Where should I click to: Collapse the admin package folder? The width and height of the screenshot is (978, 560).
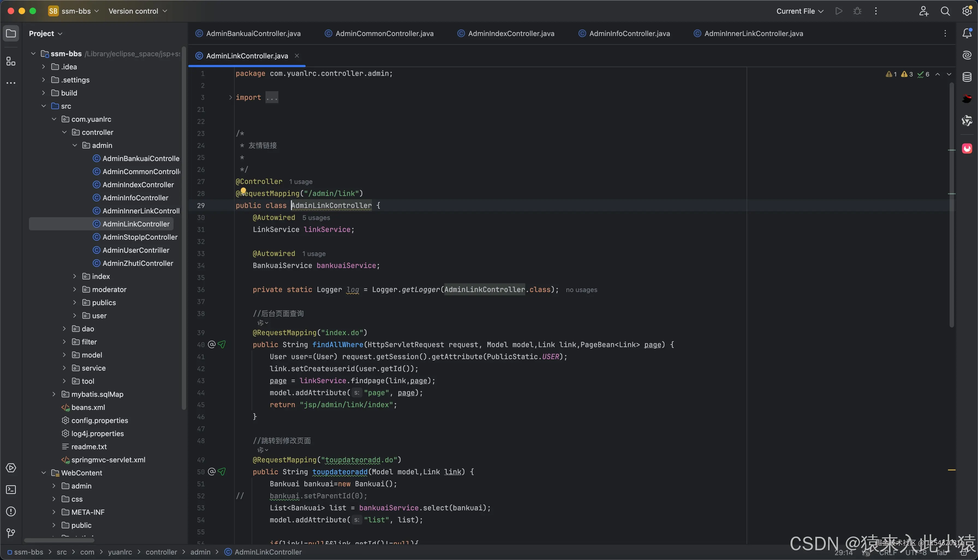coord(74,145)
